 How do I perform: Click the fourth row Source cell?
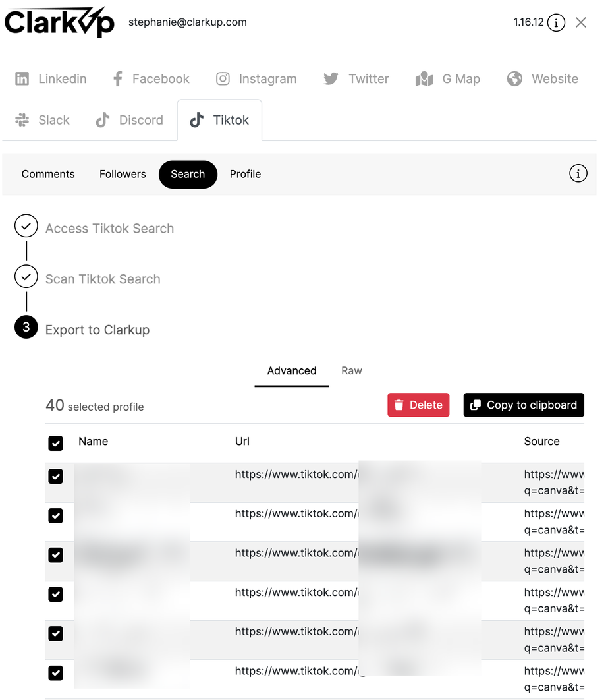(x=554, y=600)
